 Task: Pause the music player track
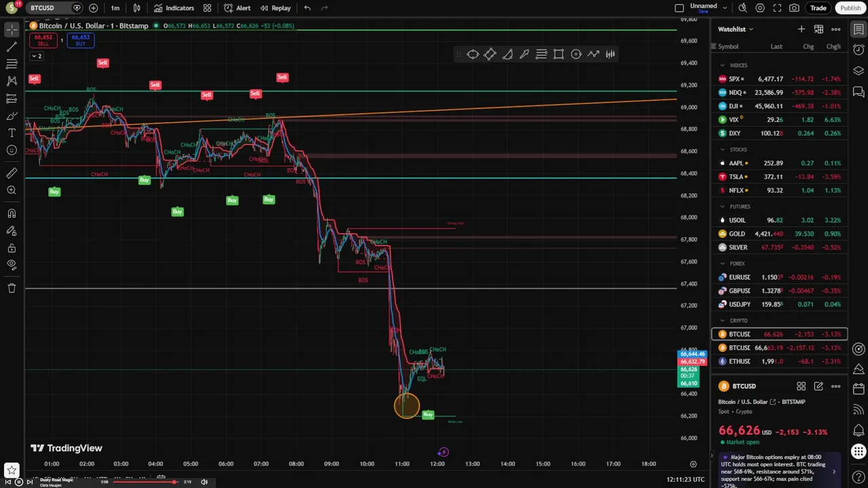19,482
